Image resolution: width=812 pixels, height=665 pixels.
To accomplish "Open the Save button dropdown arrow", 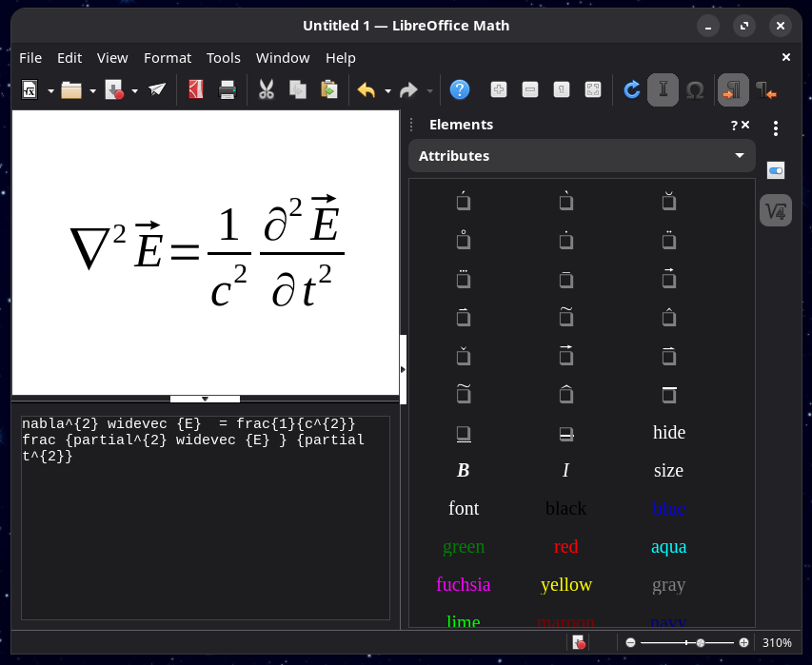I will (134, 91).
